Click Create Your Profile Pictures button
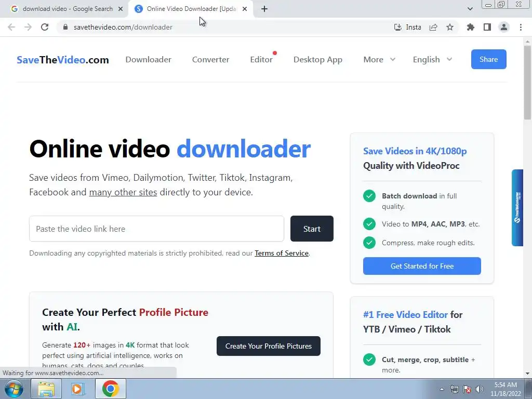The image size is (532, 399). [x=269, y=346]
